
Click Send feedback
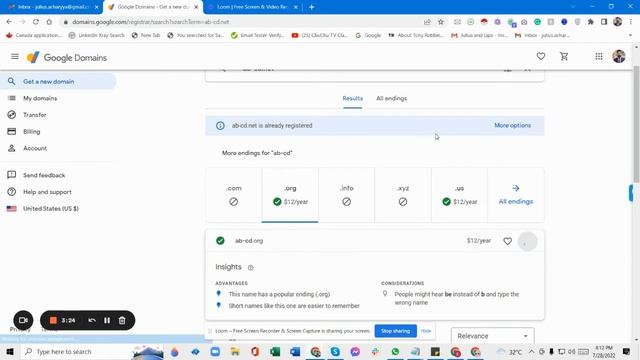(x=44, y=175)
